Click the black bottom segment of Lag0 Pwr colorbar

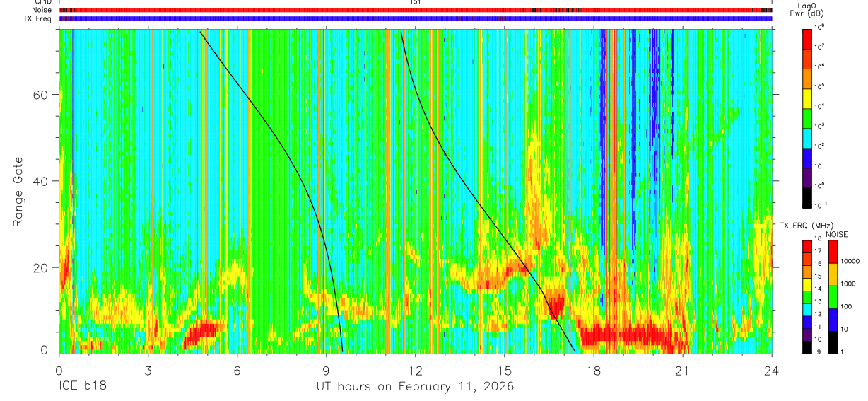(x=809, y=197)
